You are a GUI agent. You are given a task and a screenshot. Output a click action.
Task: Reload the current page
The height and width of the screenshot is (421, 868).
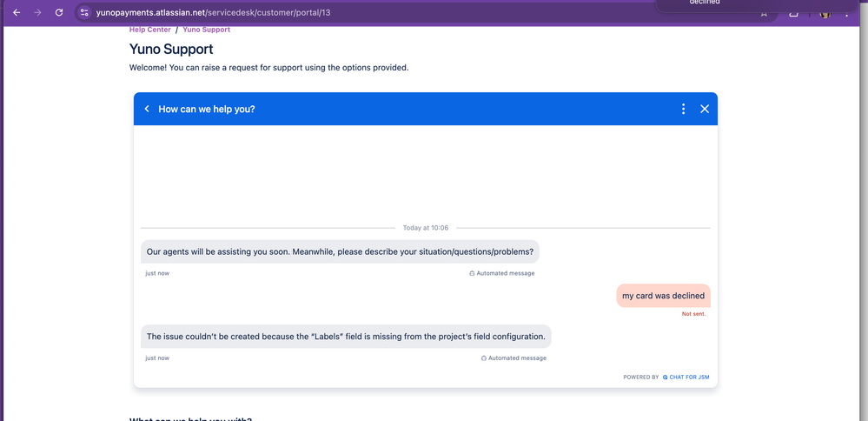(x=59, y=12)
